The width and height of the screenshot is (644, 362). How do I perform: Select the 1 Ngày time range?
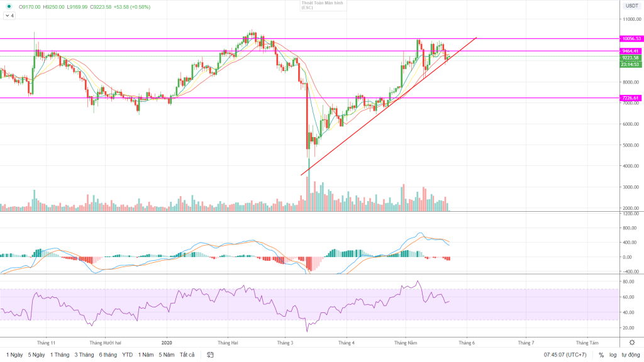tap(13, 355)
